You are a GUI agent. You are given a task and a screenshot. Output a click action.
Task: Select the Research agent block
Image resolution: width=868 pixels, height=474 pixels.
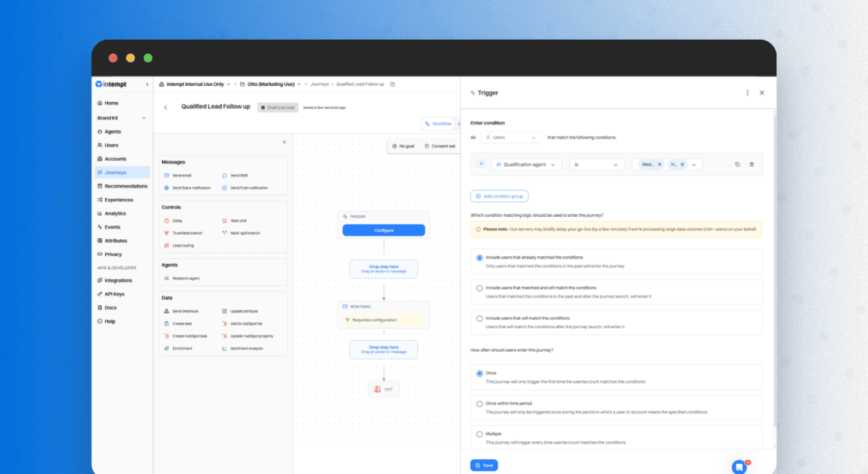pos(182,279)
